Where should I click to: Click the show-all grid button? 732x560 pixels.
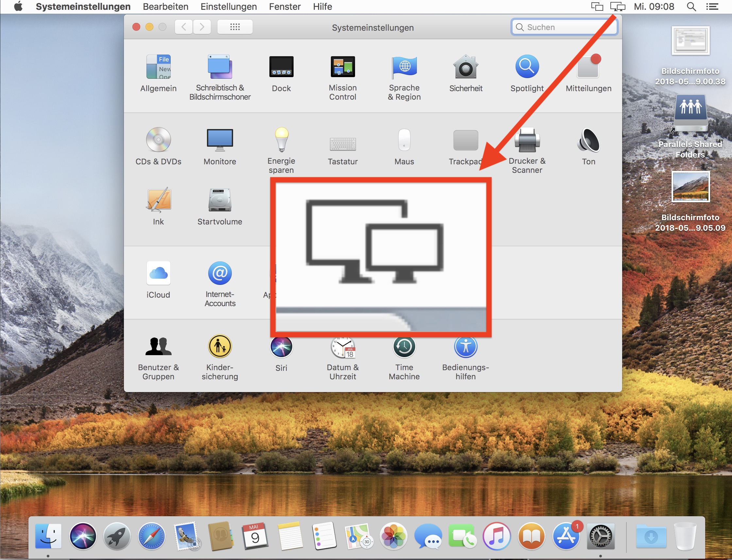tap(235, 27)
